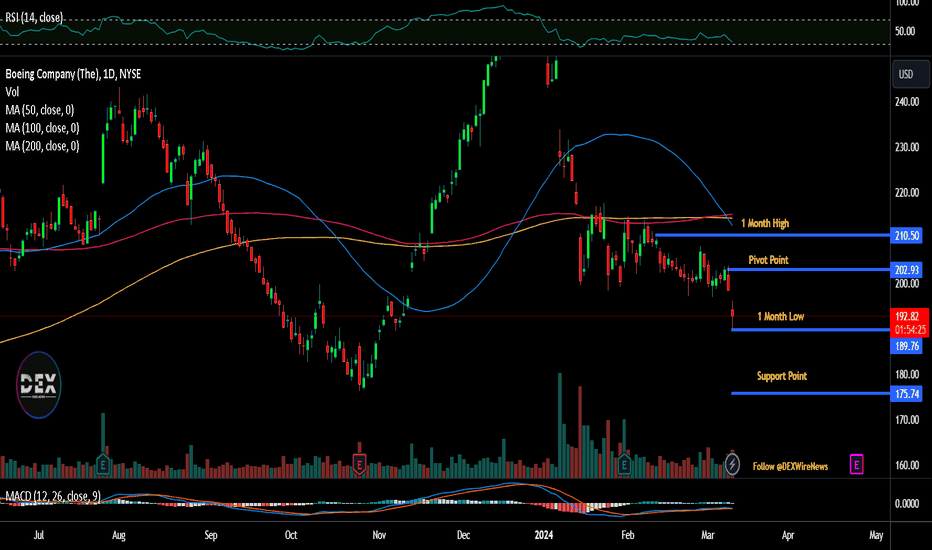This screenshot has height=550, width=932.
Task: Open the lightning bolt news event icon
Action: 732,463
